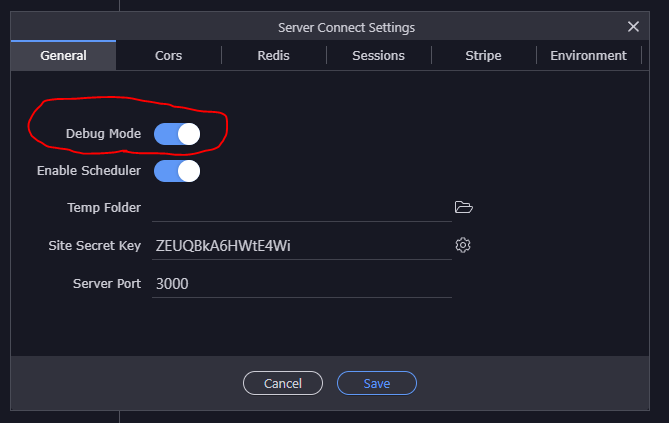Click the Enable Scheduler label text

(89, 171)
